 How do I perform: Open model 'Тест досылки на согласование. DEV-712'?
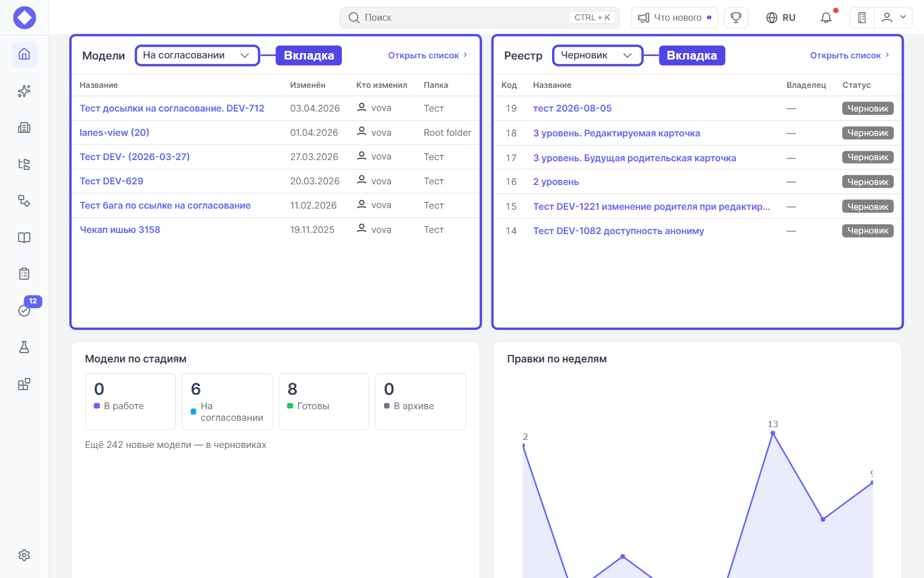click(172, 108)
